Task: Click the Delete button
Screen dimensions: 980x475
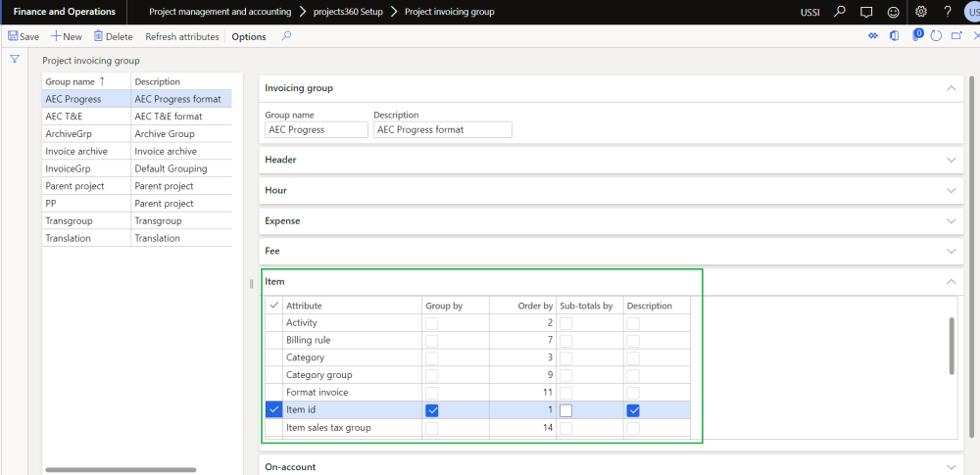Action: (x=113, y=36)
